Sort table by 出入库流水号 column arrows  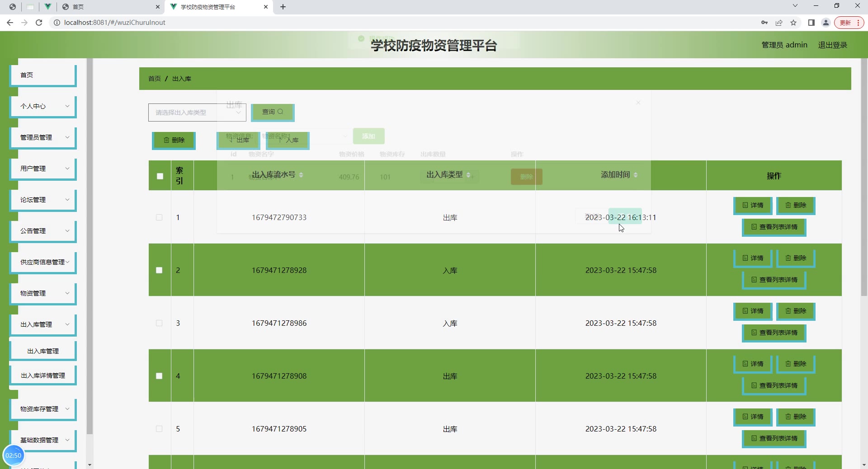coord(301,175)
